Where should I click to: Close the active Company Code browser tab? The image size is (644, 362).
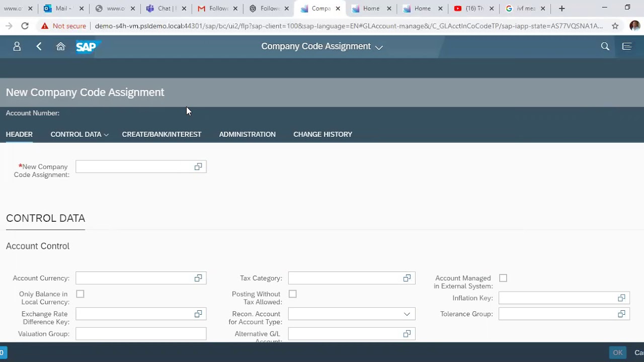[338, 9]
